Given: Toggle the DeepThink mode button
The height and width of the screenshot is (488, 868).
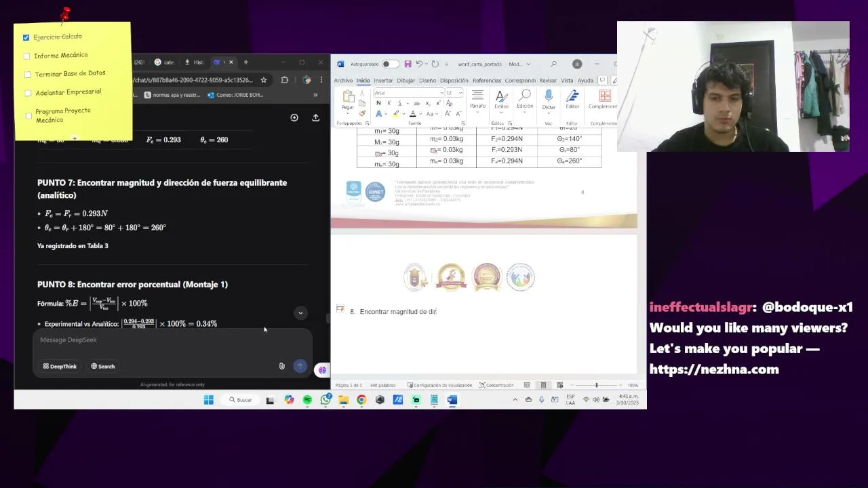Looking at the screenshot, I should point(60,366).
